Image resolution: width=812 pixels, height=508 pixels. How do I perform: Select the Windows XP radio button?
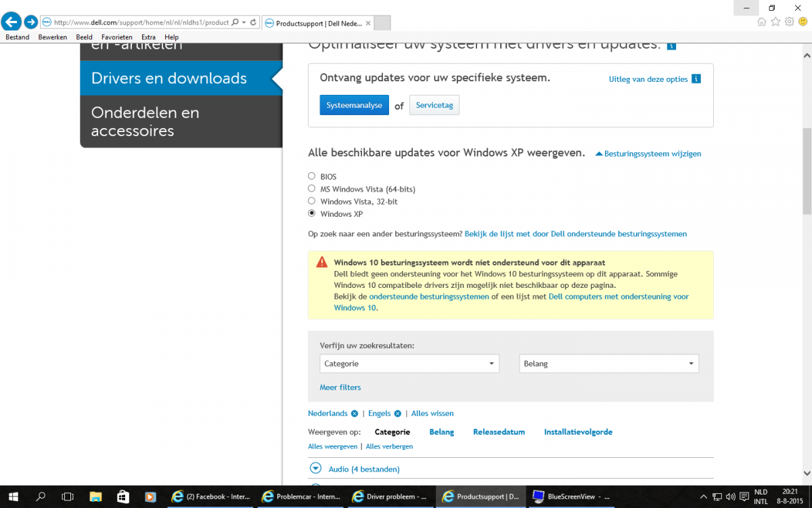click(x=312, y=213)
